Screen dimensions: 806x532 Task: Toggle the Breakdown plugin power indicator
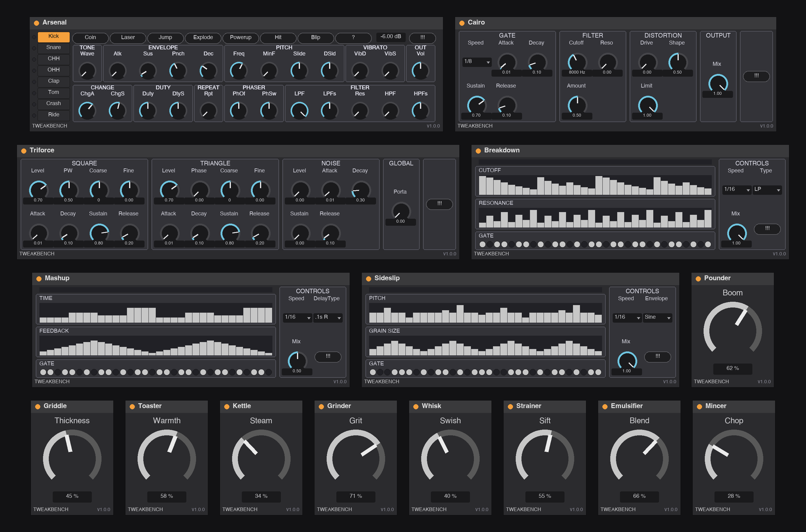coord(478,151)
